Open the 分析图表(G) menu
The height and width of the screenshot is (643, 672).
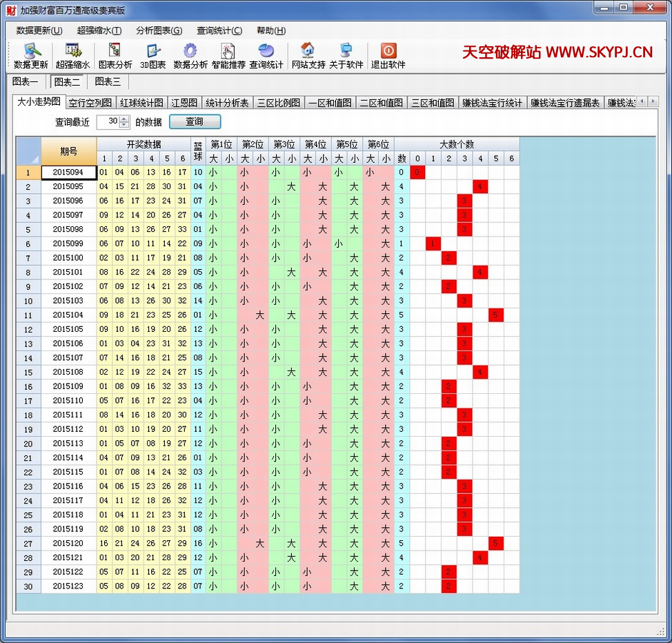159,30
